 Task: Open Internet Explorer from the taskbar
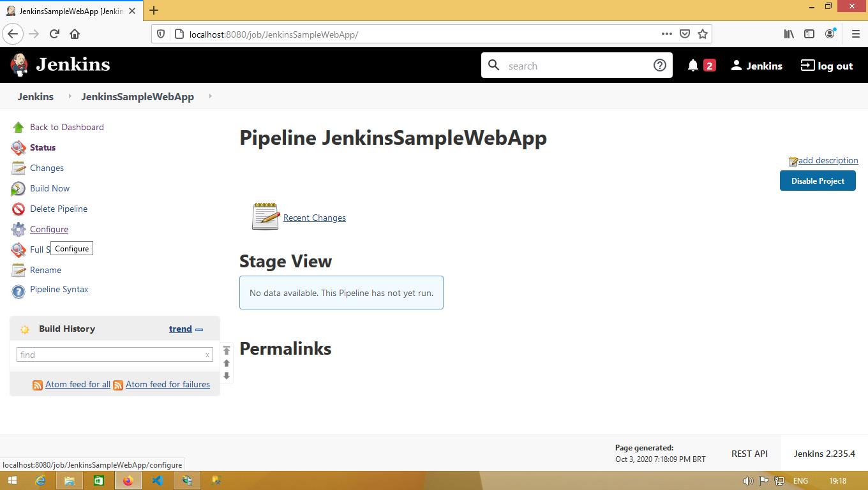40,480
